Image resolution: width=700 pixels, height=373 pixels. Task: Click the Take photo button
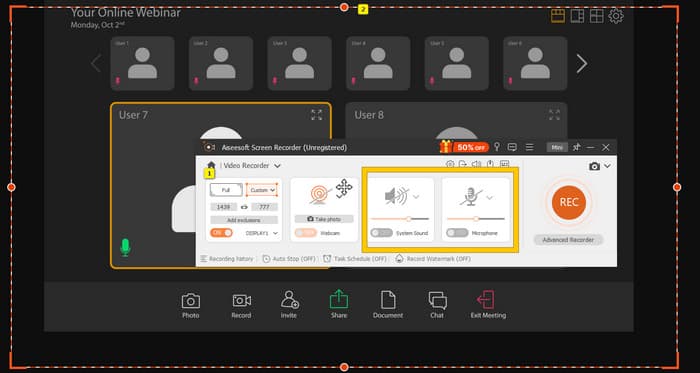tap(324, 219)
